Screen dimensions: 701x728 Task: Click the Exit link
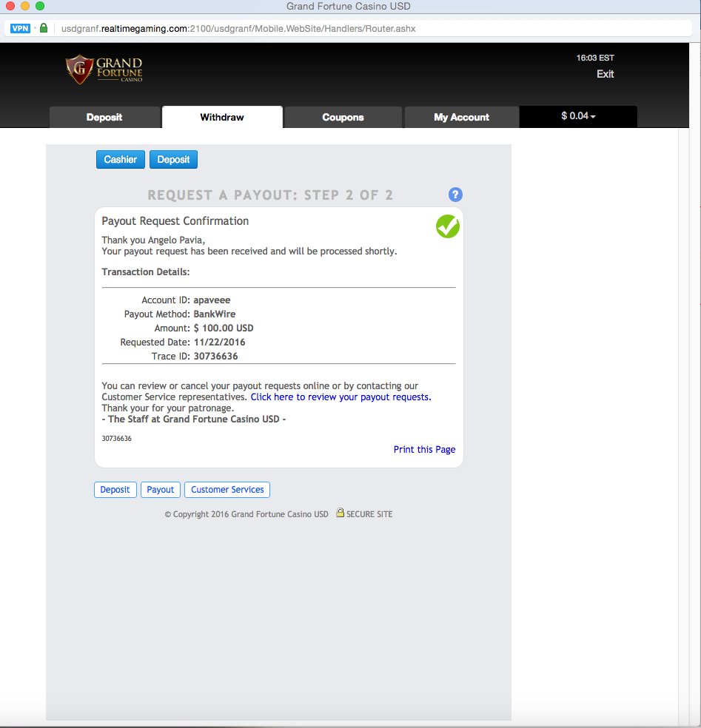coord(605,74)
